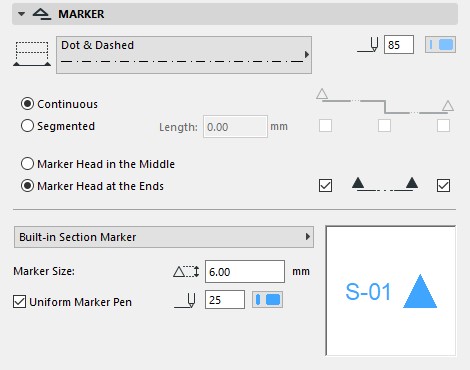
Task: Click the marker pen icon next to 25
Action: (185, 300)
